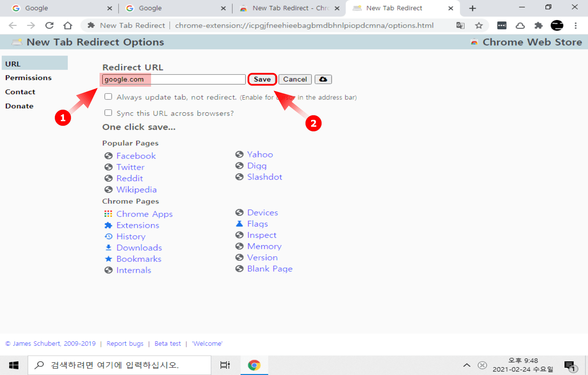Click the Redirect URL input field
The image size is (588, 375).
click(x=174, y=79)
